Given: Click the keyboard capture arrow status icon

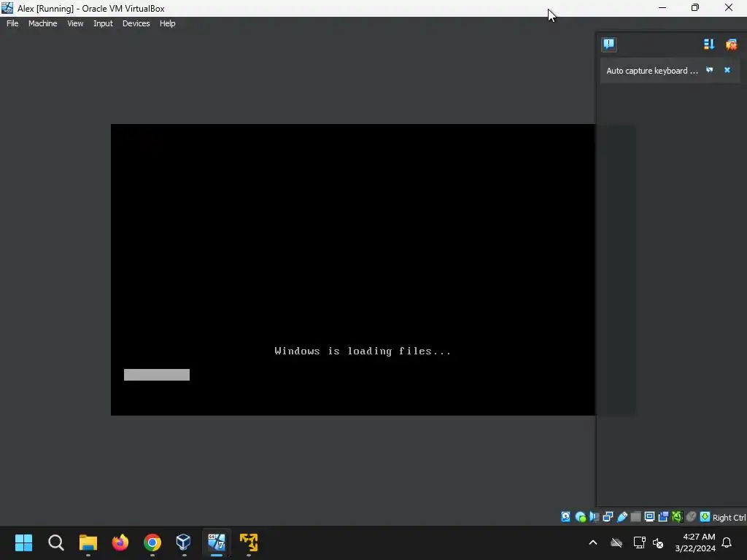Looking at the screenshot, I should (705, 517).
